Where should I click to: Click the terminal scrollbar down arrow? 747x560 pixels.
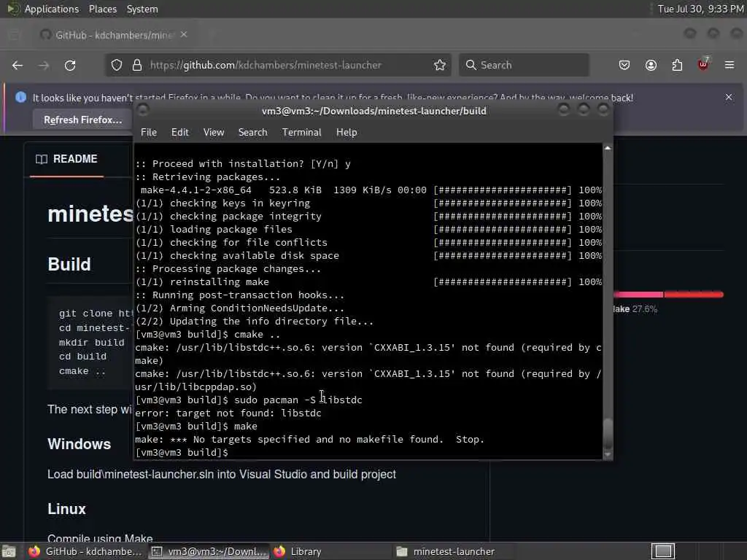point(608,455)
